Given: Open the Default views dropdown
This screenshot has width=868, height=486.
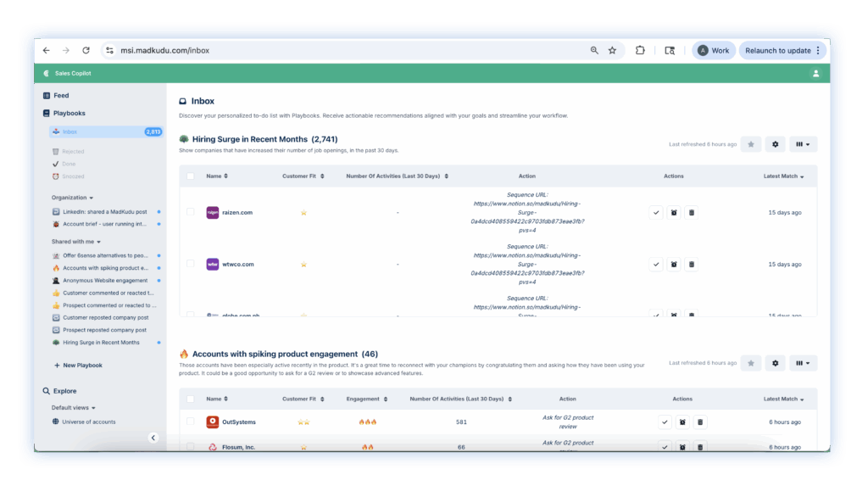Looking at the screenshot, I should click(73, 408).
